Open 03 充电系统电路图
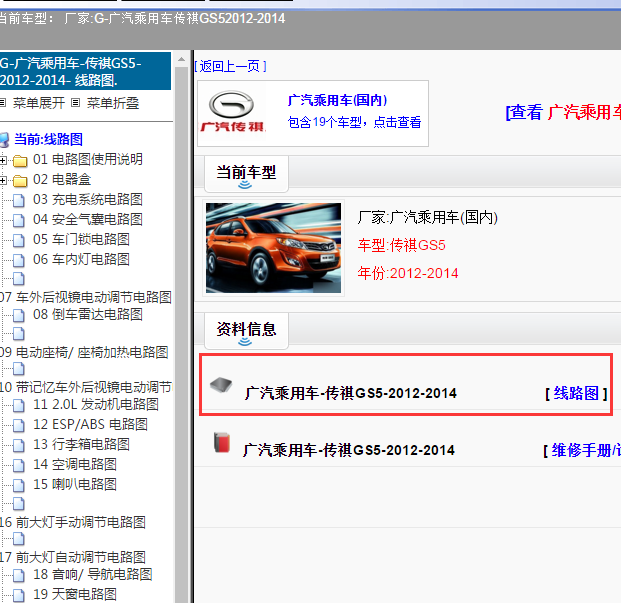This screenshot has height=603, width=621. (x=88, y=199)
